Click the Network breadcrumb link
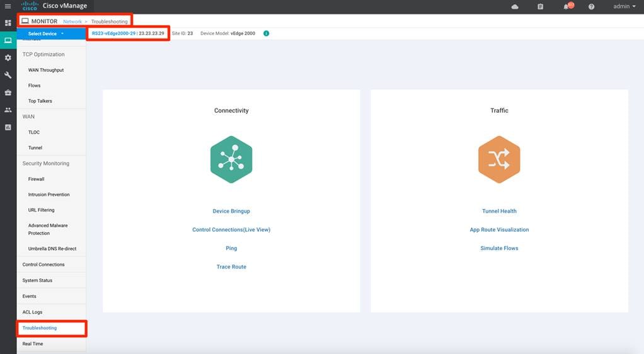 [x=72, y=21]
